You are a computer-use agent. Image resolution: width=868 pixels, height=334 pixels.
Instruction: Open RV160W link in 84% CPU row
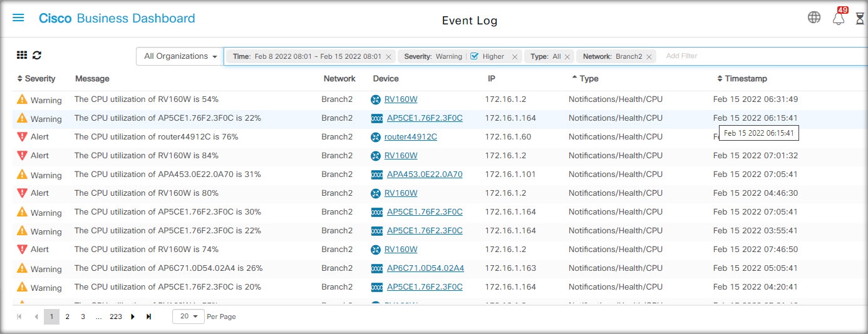(x=401, y=156)
